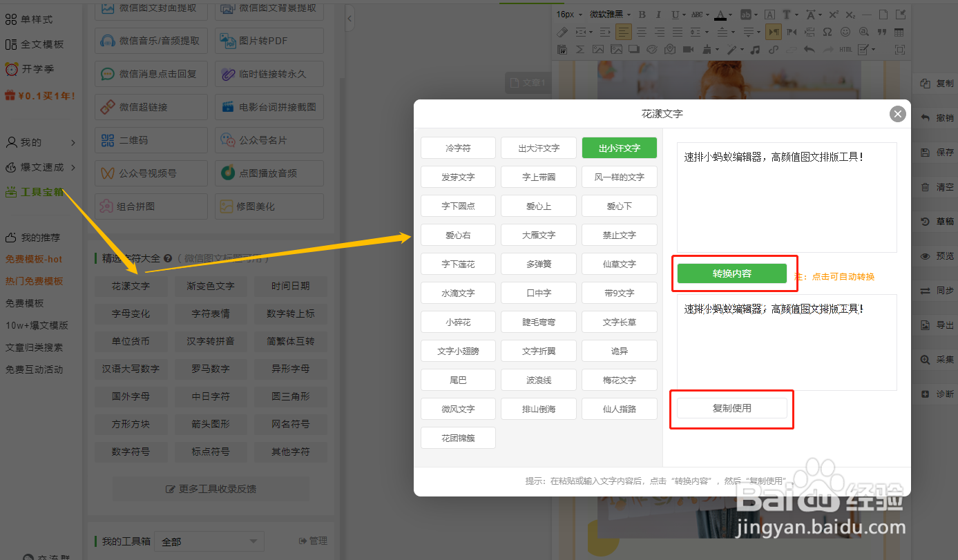
Task: Insert special character with Omega icon
Action: 827,32
